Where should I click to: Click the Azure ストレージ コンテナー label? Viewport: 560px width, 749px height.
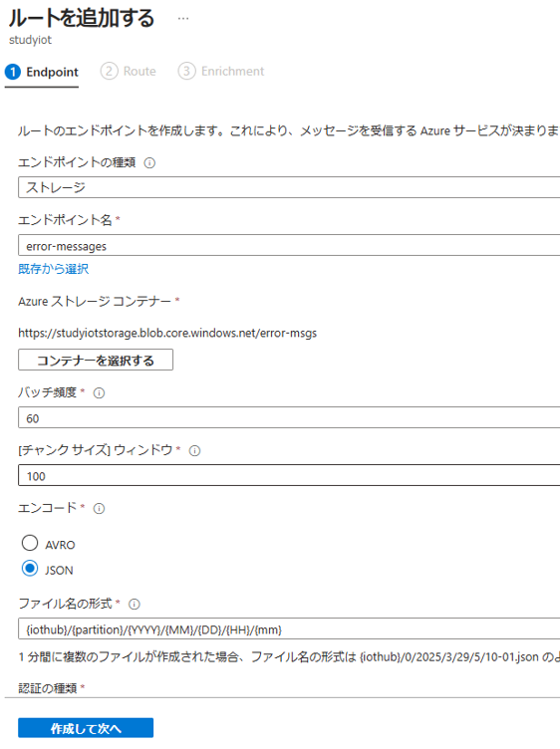(95, 302)
